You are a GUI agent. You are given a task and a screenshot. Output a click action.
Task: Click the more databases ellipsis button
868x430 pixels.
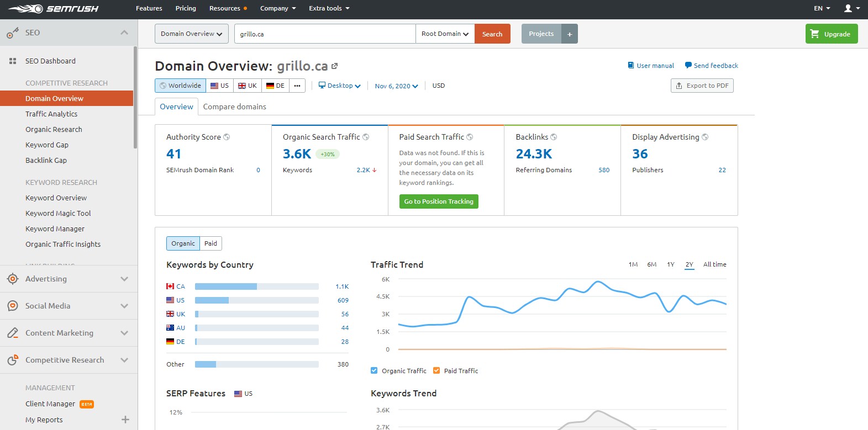click(297, 86)
